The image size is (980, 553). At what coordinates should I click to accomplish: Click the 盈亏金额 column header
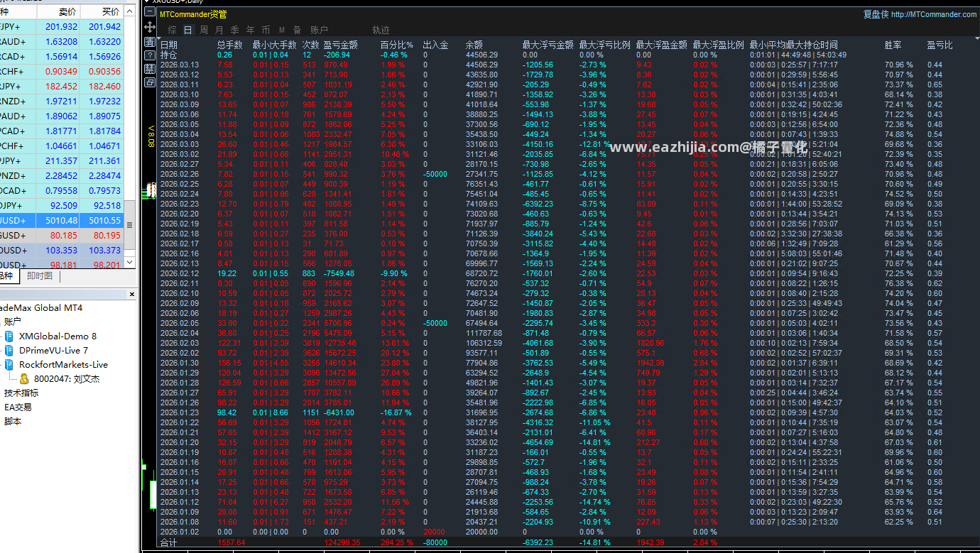click(340, 45)
